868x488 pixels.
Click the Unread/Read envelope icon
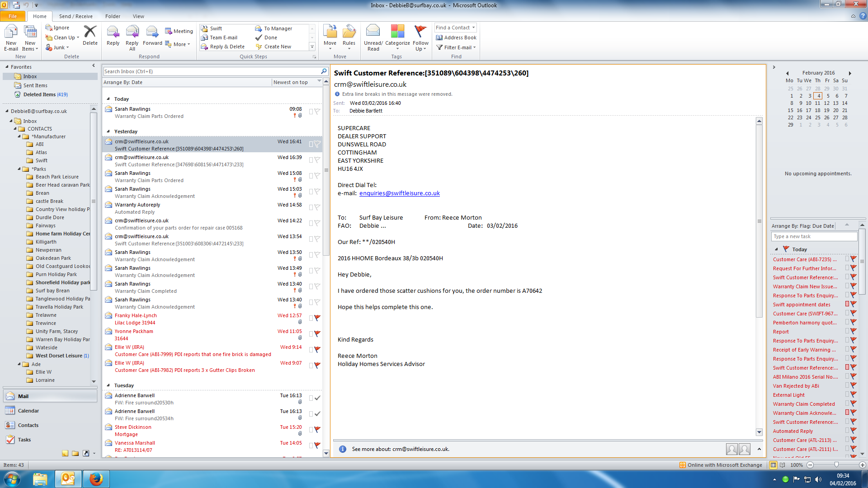373,33
